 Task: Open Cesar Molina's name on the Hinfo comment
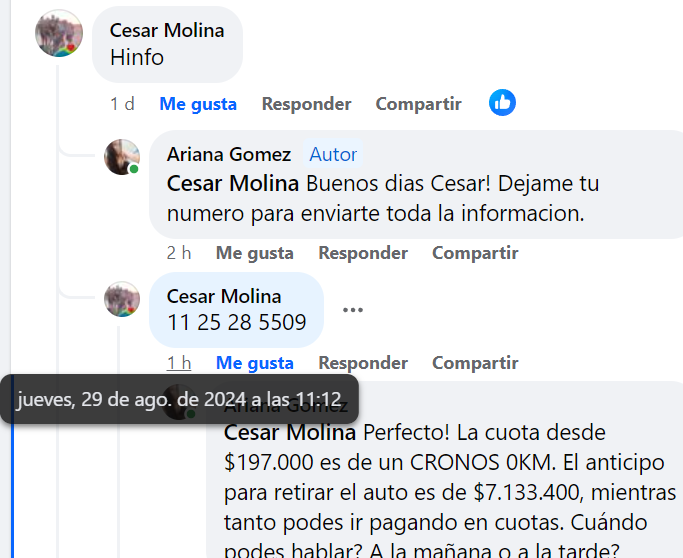click(167, 30)
